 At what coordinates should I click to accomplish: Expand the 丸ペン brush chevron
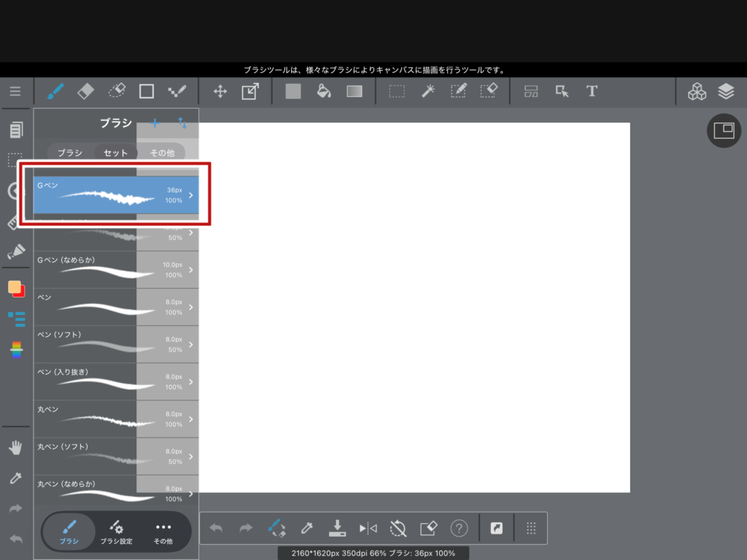click(191, 419)
